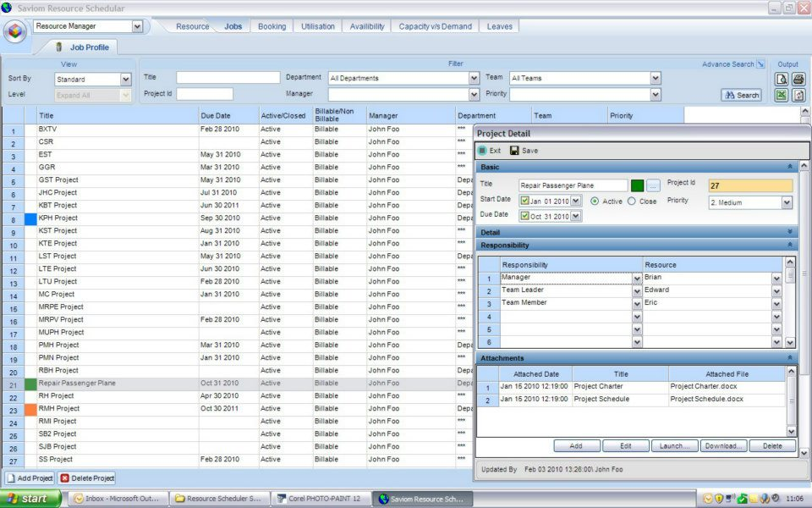
Task: Open the Brian resource dropdown arrow
Action: click(776, 279)
